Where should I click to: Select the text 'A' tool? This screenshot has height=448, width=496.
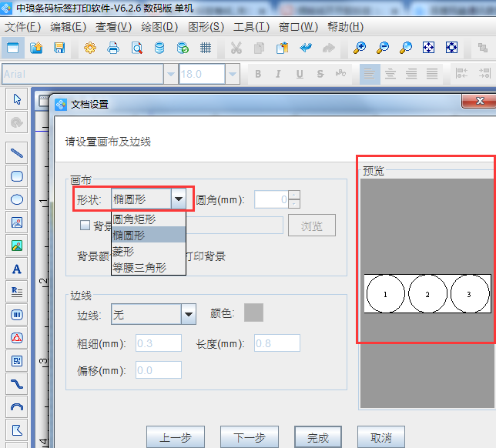coord(17,269)
